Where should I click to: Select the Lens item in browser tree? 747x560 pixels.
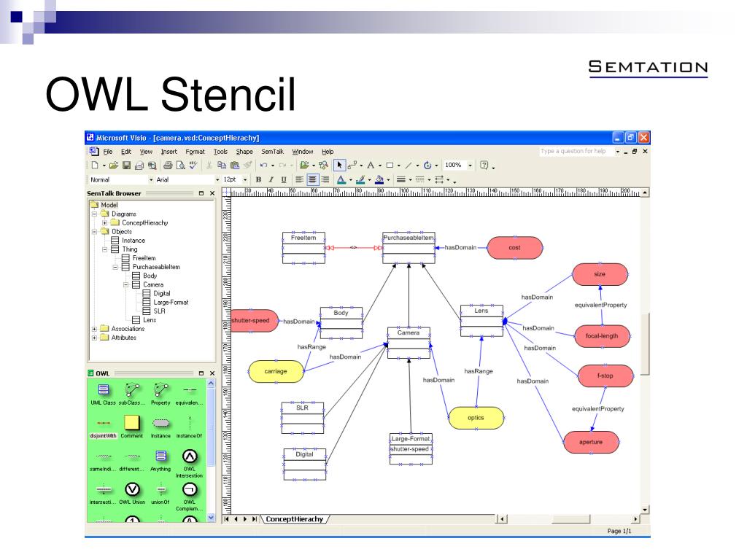point(150,320)
